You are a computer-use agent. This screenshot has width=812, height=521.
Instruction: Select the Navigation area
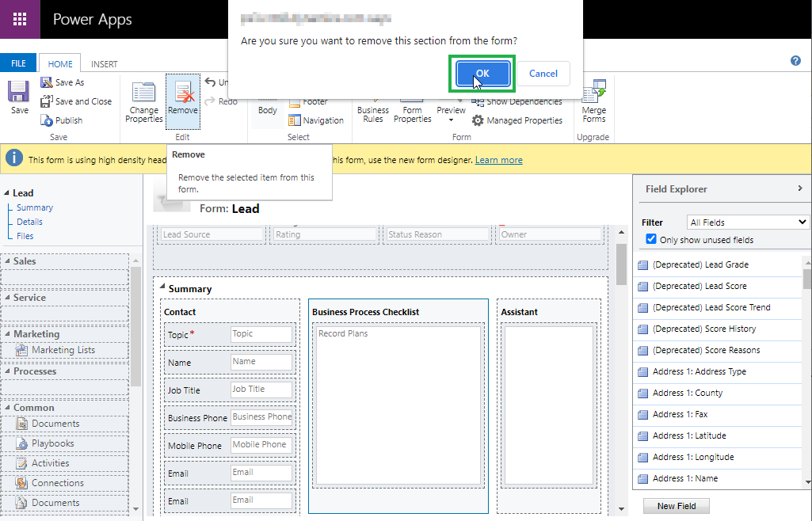(x=316, y=120)
